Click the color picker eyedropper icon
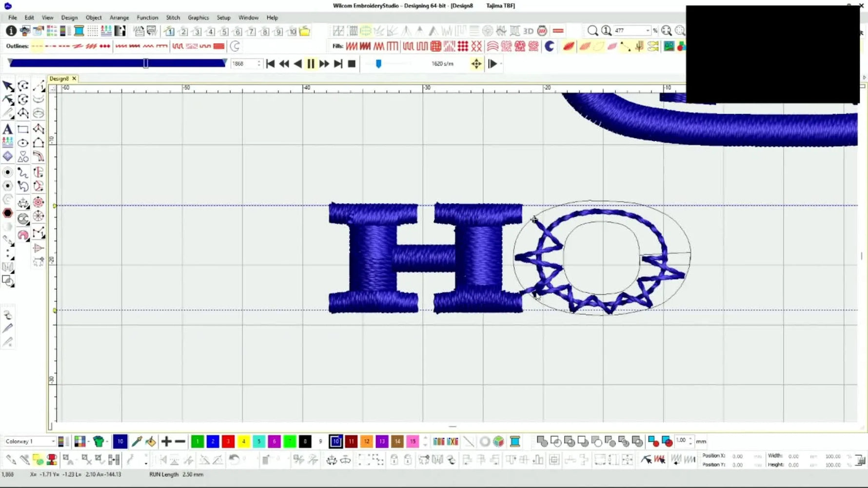Image resolution: width=868 pixels, height=488 pixels. (137, 442)
